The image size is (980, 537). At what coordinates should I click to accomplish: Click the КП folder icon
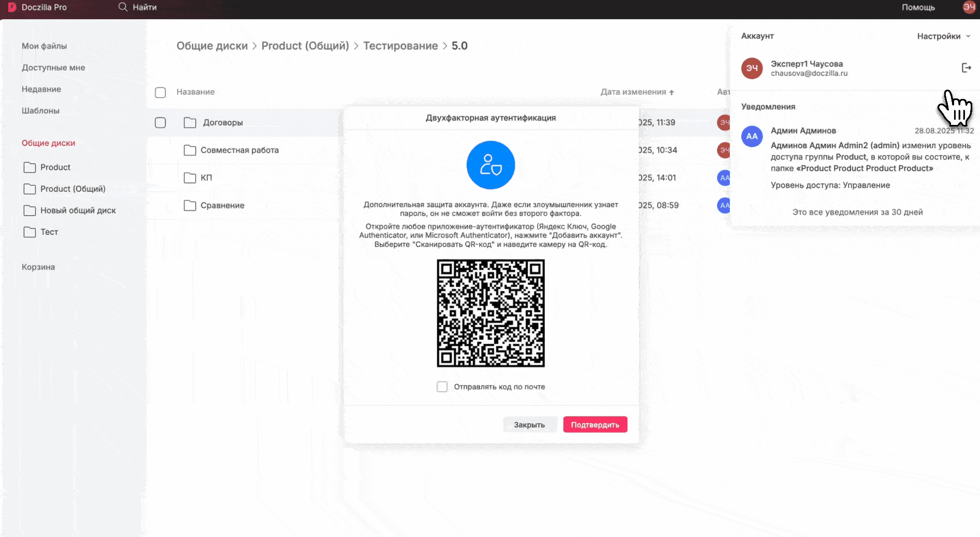[x=190, y=178]
